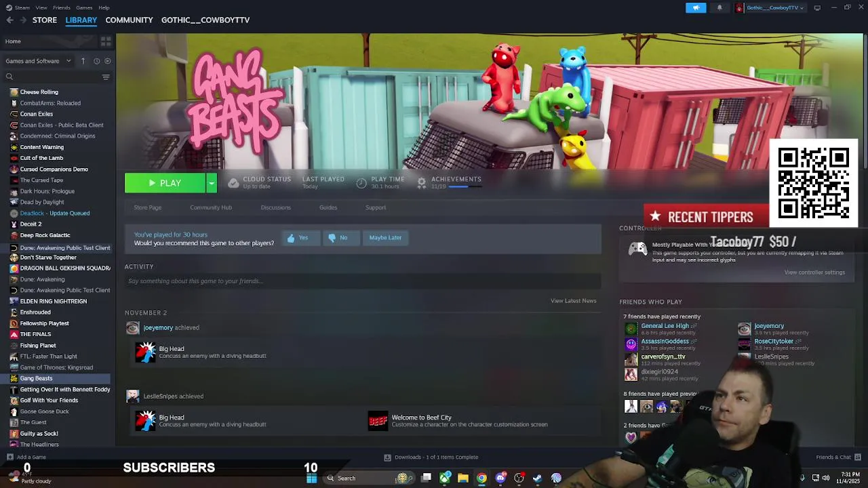Toggle the ready-to-play filter icon
The height and width of the screenshot is (488, 868).
click(107, 61)
